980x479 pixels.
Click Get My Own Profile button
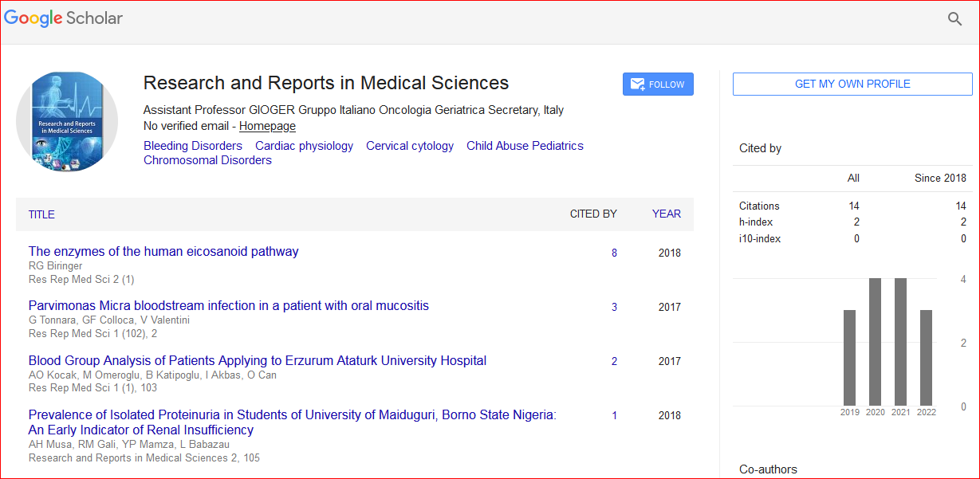(x=852, y=84)
